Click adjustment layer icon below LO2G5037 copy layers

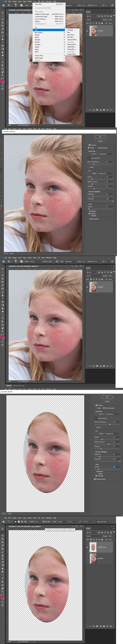(x=100, y=626)
